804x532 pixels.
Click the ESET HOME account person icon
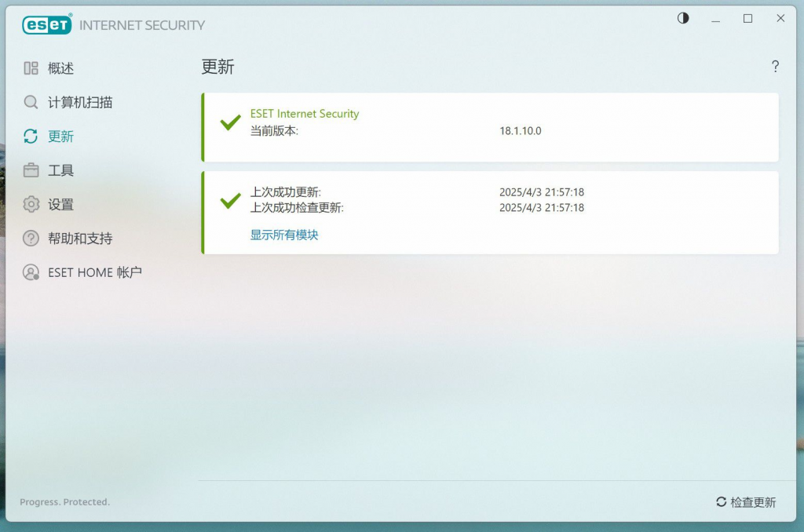coord(31,272)
